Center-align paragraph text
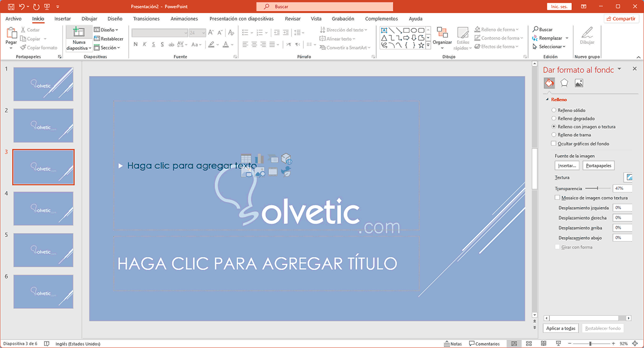Image resolution: width=644 pixels, height=348 pixels. [254, 45]
